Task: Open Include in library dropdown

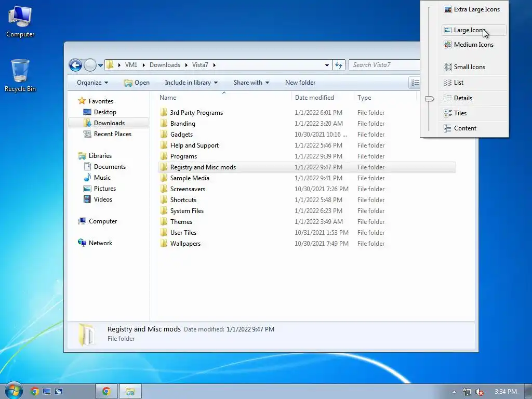Action: pyautogui.click(x=191, y=83)
